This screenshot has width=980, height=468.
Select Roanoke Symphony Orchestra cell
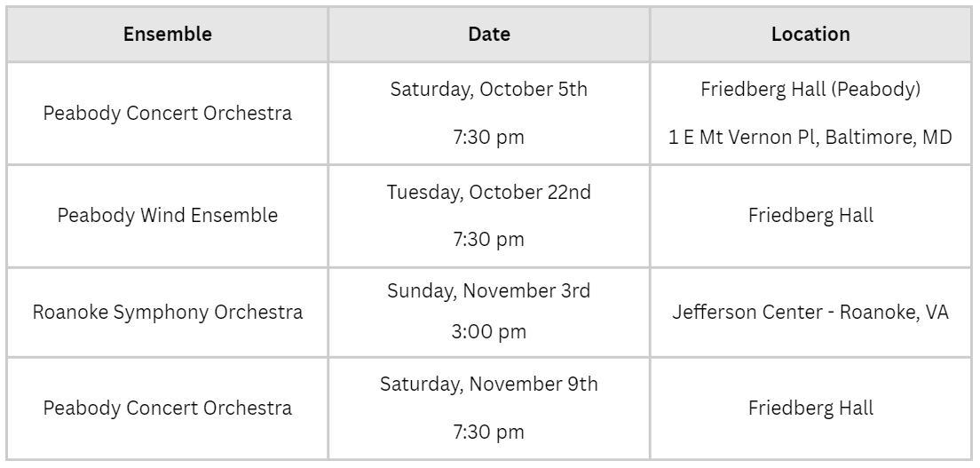click(x=168, y=313)
